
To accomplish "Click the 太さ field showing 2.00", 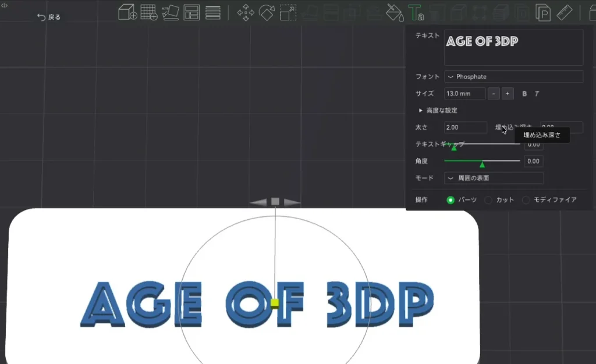I will [466, 127].
